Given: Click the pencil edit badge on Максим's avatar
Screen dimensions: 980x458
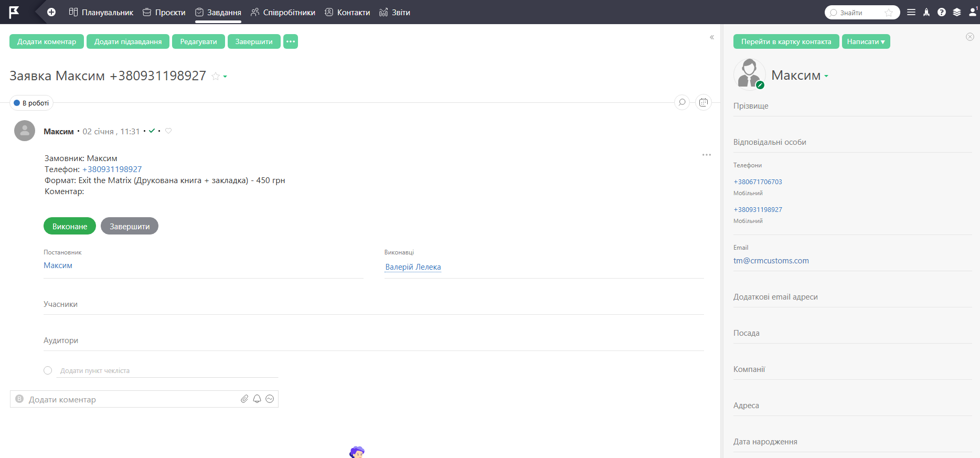Looking at the screenshot, I should (760, 85).
